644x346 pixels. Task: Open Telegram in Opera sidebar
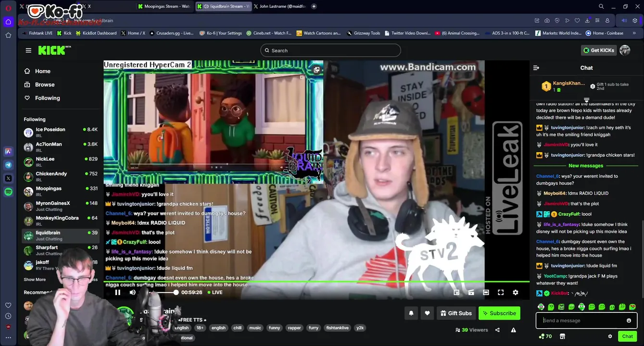pos(8,165)
